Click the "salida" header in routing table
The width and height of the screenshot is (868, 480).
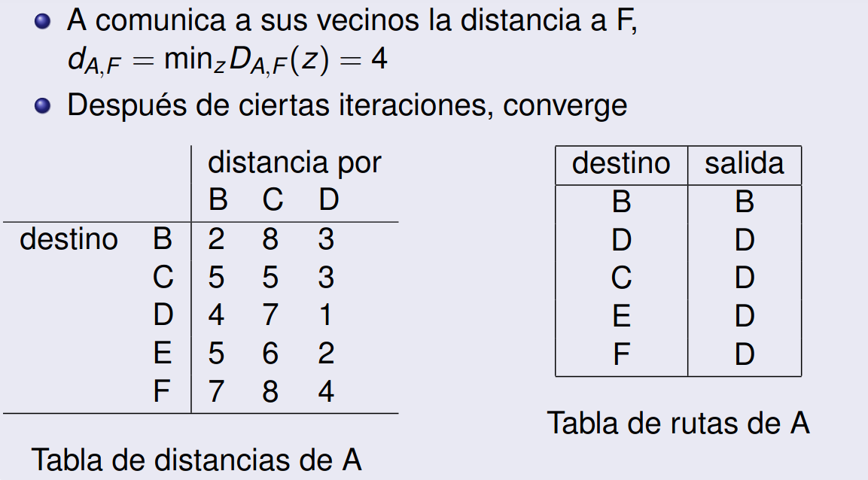(x=744, y=164)
